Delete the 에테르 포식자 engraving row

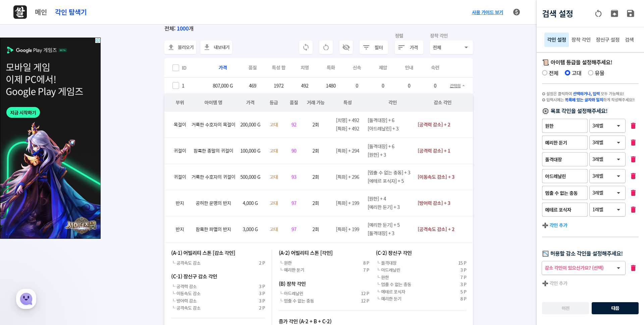tap(633, 210)
